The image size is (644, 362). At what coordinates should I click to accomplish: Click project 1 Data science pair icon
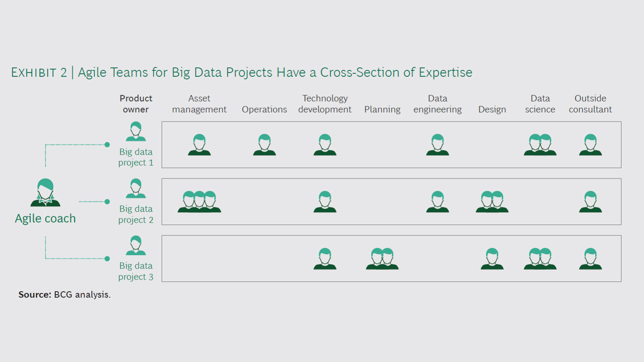tap(540, 145)
